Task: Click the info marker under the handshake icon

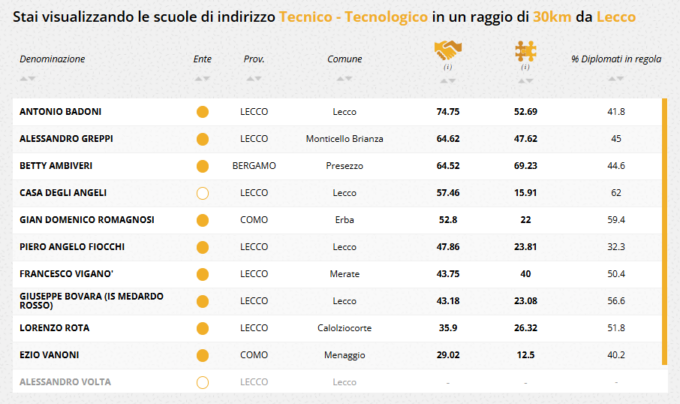Action: [447, 67]
